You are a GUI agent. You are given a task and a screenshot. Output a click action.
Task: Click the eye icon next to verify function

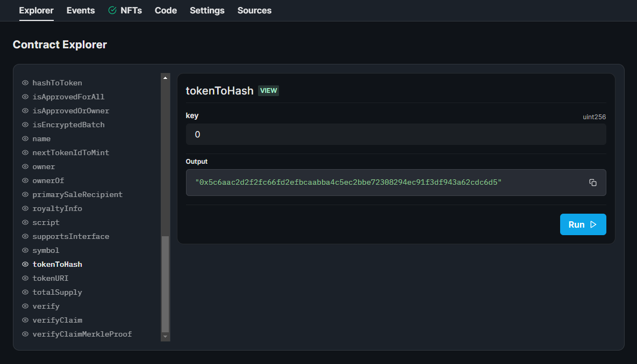(25, 306)
